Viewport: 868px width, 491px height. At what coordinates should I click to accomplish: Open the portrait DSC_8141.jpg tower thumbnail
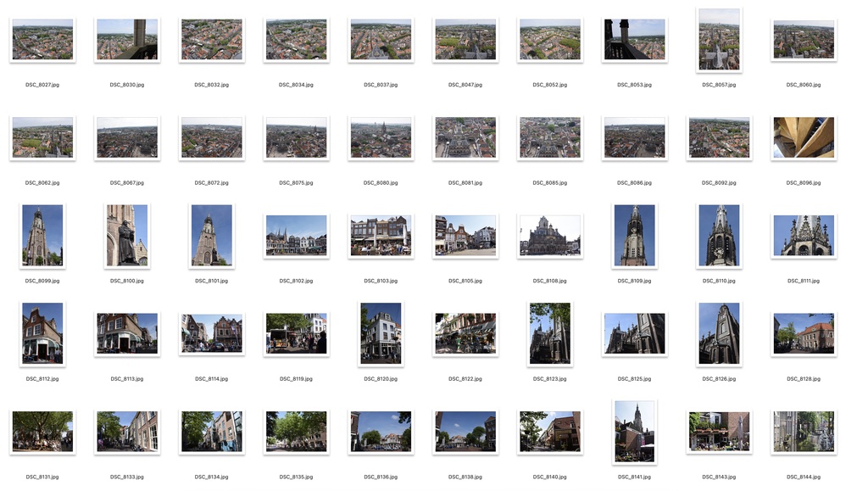click(634, 432)
